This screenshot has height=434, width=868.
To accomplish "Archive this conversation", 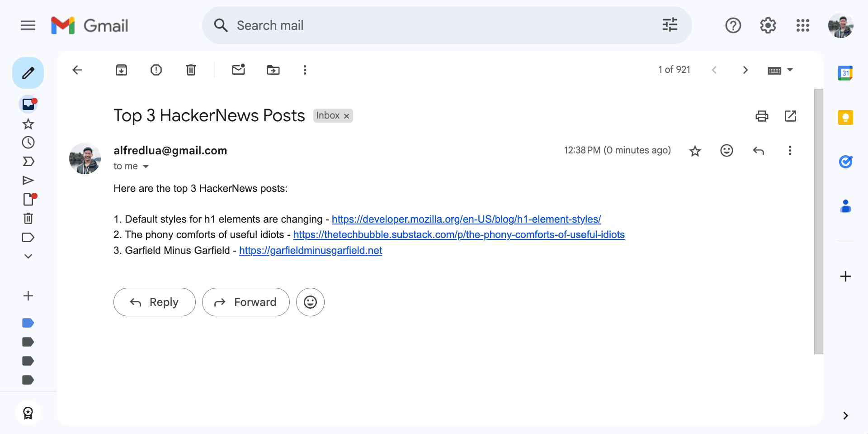I will coord(121,70).
